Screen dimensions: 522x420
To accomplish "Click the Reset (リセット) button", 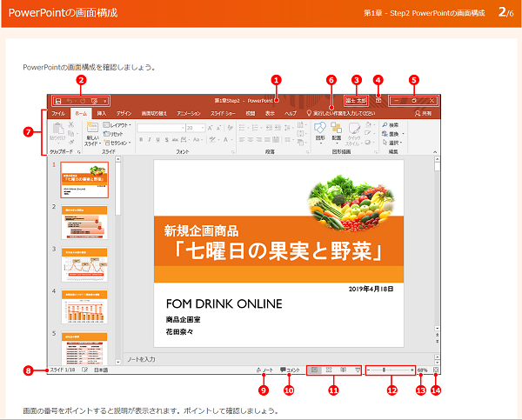I will 113,134.
